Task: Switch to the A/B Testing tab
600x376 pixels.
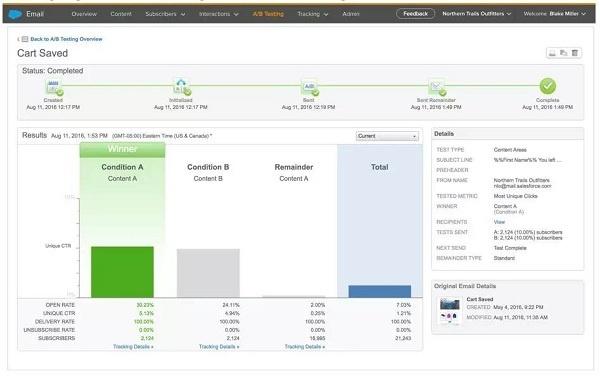Action: [x=268, y=14]
